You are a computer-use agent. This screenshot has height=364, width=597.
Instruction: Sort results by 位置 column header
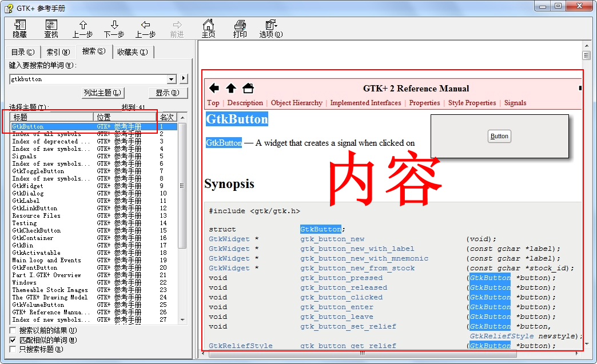(125, 117)
